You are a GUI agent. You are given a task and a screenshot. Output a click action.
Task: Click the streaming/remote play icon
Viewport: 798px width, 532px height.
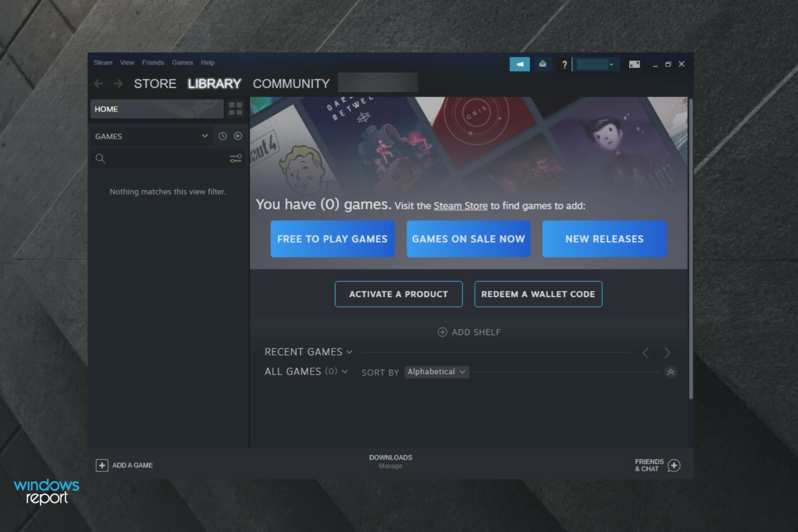tap(633, 64)
